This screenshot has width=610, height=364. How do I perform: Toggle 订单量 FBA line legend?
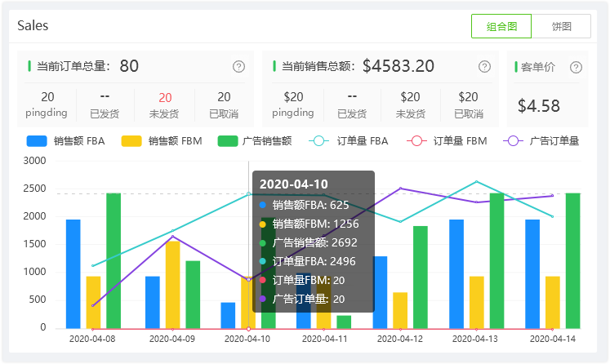pyautogui.click(x=349, y=140)
